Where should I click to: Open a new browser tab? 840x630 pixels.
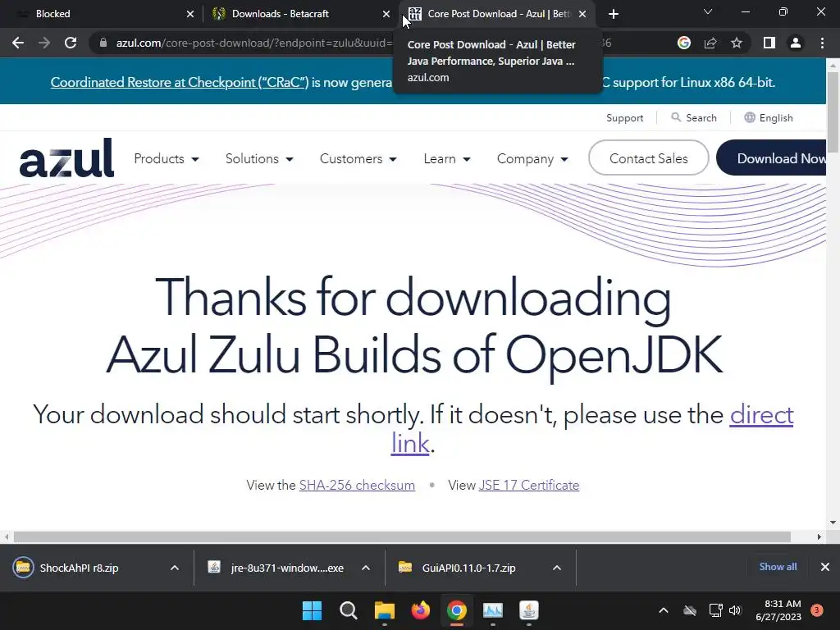pyautogui.click(x=614, y=14)
